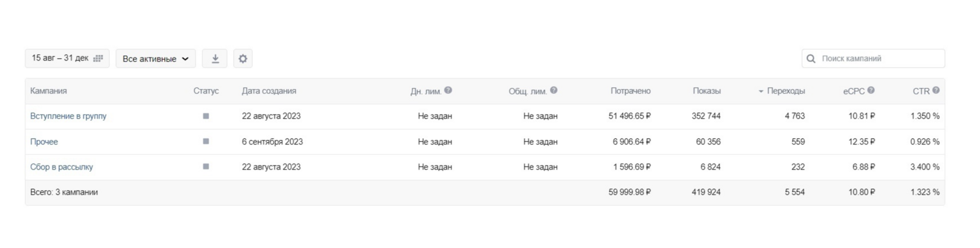Open the 15 авг – 31 дек date picker
The width and height of the screenshot is (980, 248).
point(61,58)
